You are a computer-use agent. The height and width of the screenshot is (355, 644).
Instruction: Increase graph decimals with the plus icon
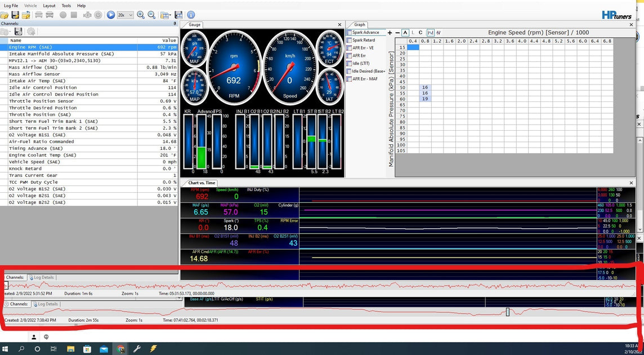coord(390,33)
